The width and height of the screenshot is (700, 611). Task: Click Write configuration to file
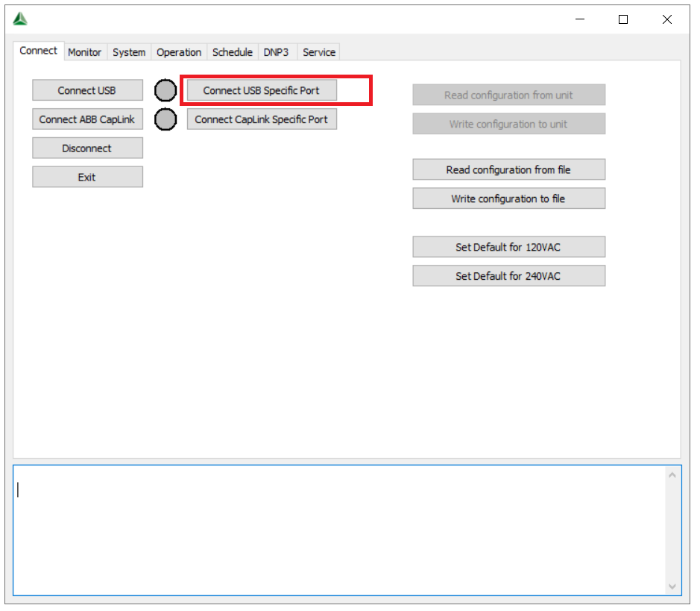508,199
